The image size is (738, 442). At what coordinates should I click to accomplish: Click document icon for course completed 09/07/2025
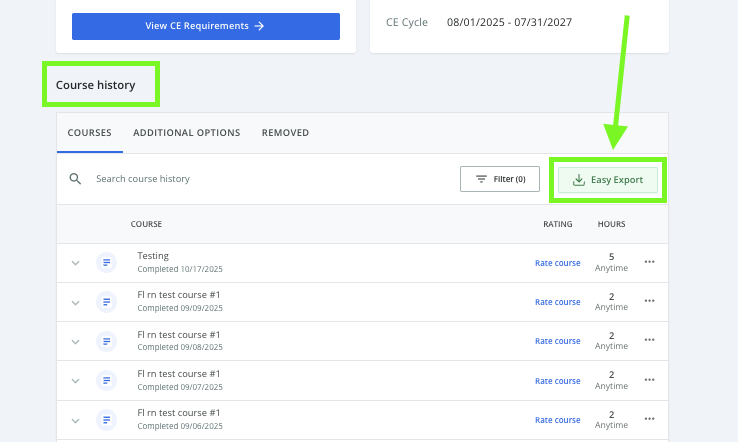tap(106, 380)
